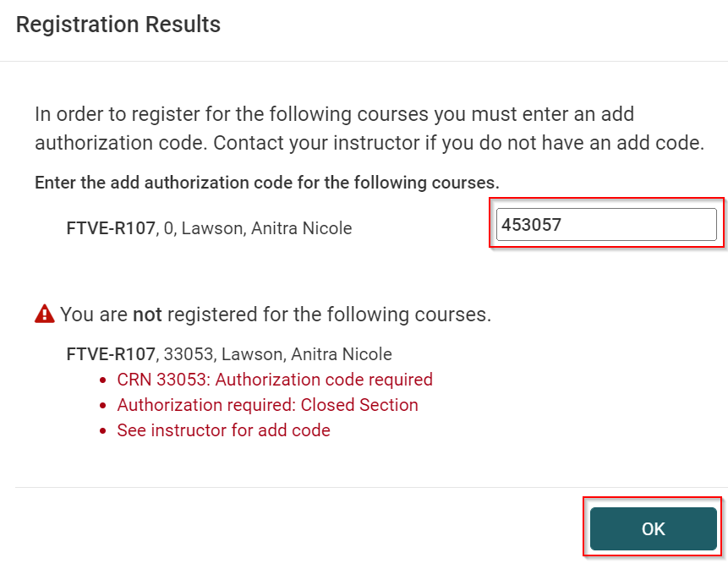The image size is (728, 569).
Task: Click the OK button
Action: [653, 529]
